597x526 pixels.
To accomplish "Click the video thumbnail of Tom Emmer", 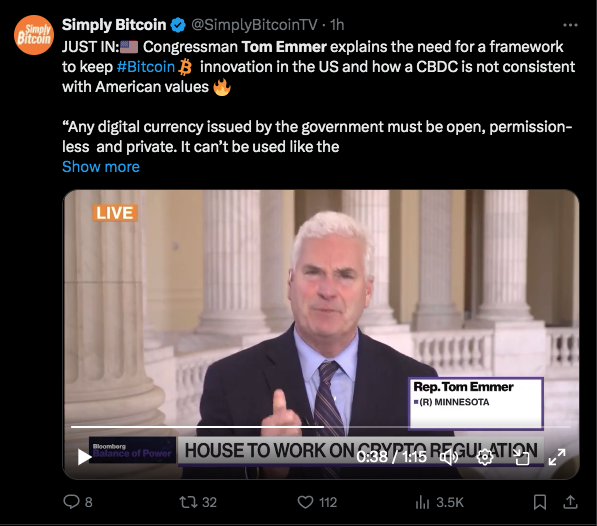I will pyautogui.click(x=321, y=312).
